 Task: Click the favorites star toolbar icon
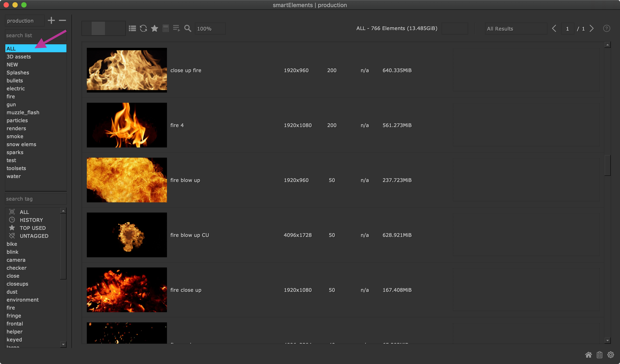click(x=155, y=29)
